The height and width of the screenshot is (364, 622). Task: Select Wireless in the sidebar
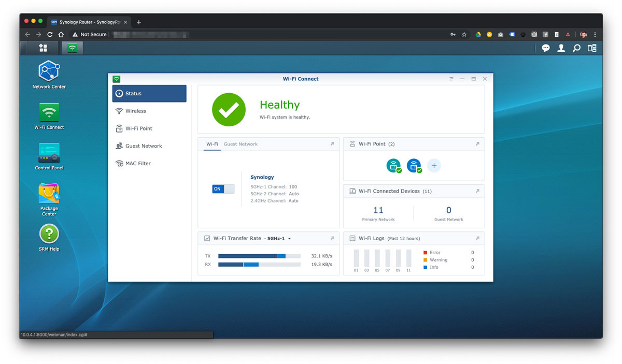(x=136, y=111)
